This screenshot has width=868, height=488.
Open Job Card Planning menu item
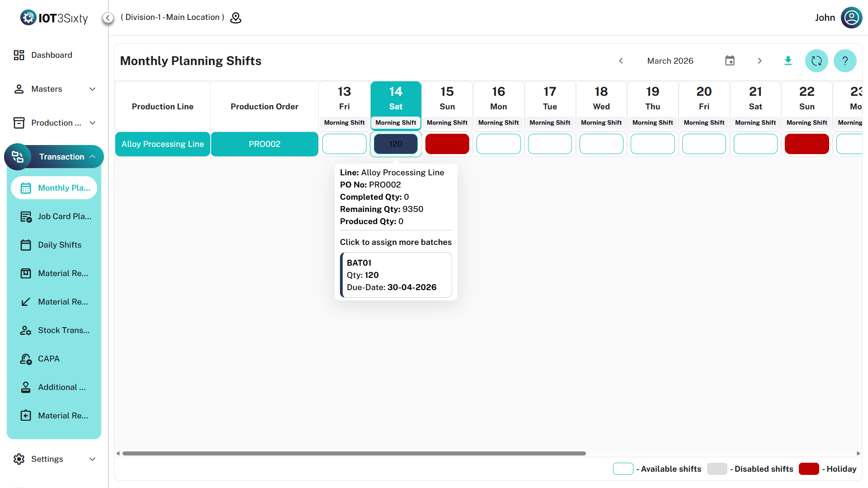pyautogui.click(x=64, y=216)
